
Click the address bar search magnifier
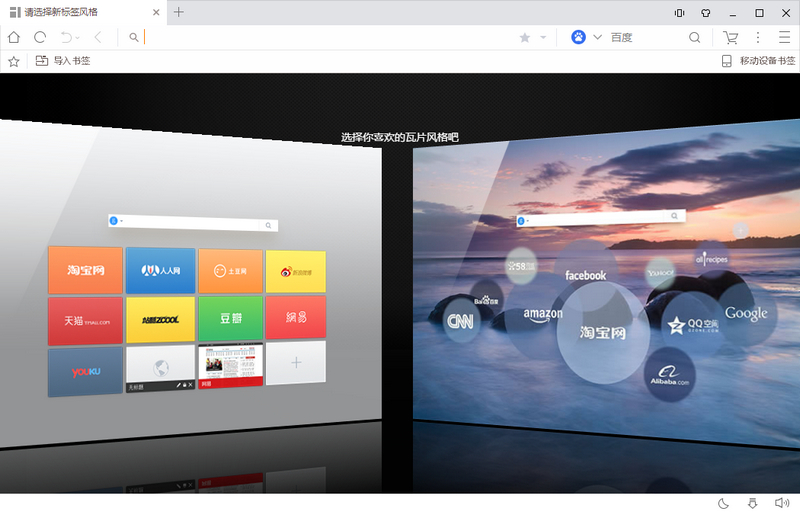[x=134, y=37]
